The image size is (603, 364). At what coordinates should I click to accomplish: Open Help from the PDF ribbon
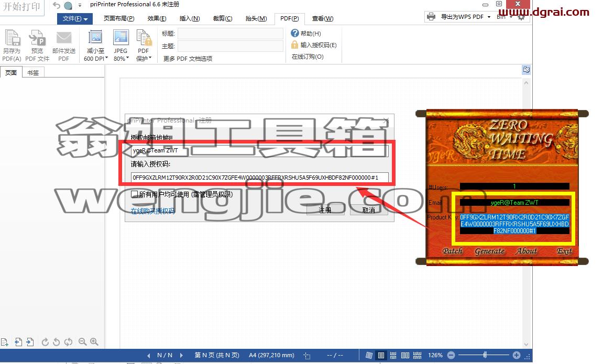(306, 34)
